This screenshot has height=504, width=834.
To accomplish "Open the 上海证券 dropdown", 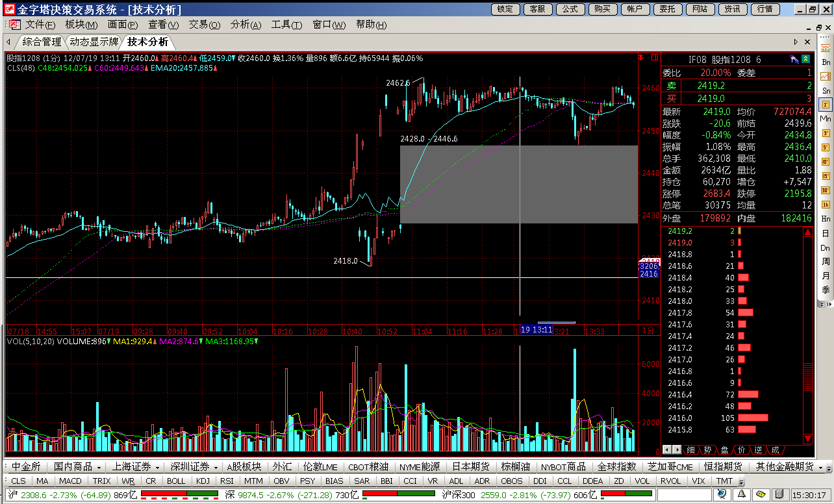I will point(135,466).
